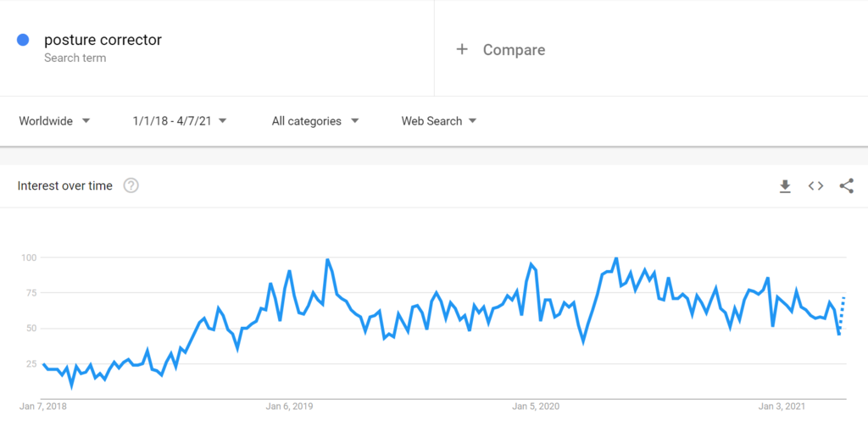Screen dimensions: 868x437
Task: Open the All categories dropdown
Action: (x=315, y=121)
